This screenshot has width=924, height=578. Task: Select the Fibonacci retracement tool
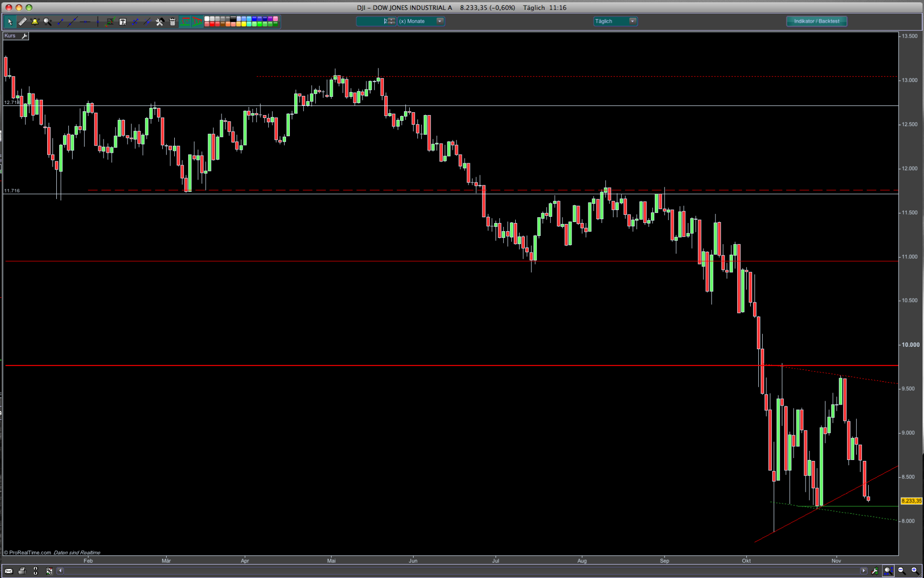click(x=110, y=22)
